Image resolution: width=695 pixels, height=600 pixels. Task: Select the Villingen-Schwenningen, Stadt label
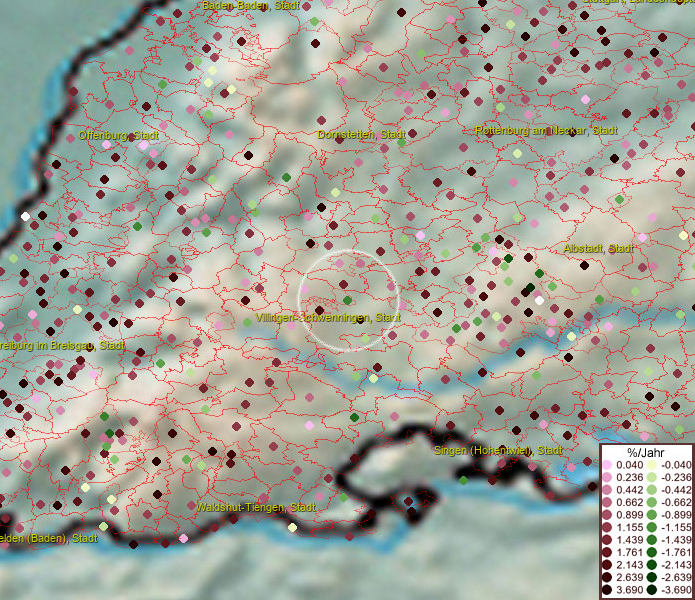[328, 318]
